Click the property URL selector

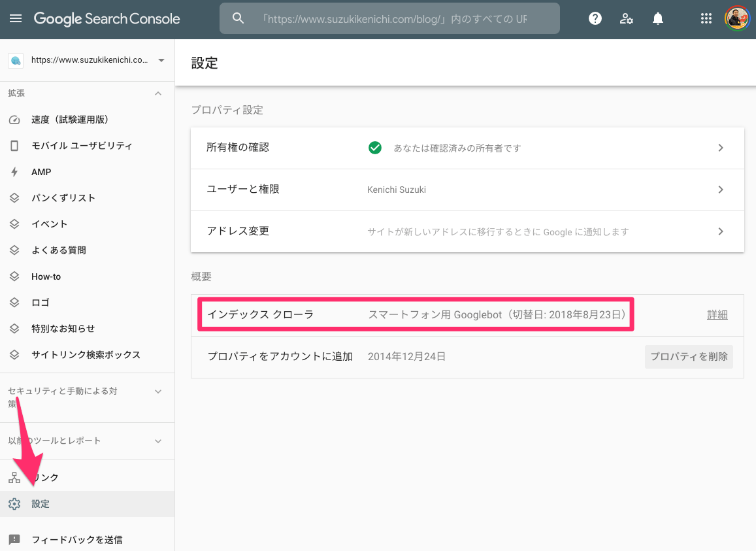click(88, 60)
